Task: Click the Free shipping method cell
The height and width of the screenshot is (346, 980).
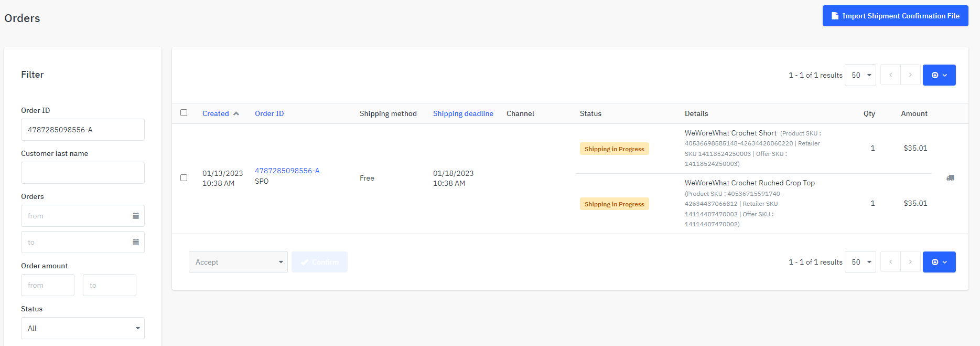Action: pos(367,178)
